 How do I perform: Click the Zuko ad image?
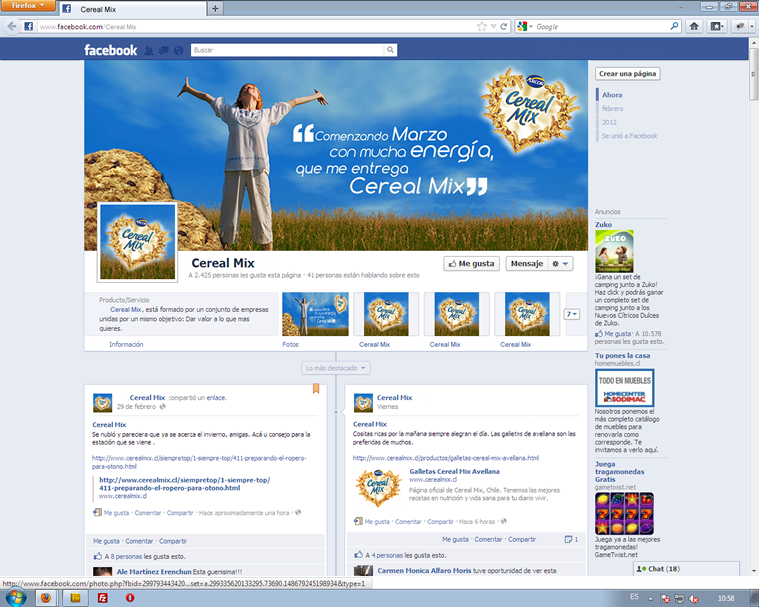point(614,251)
